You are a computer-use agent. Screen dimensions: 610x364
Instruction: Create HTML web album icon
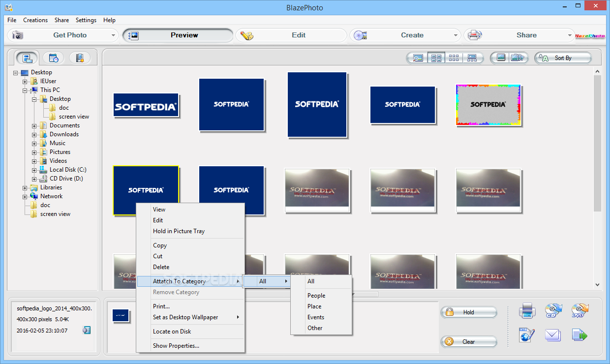point(527,335)
